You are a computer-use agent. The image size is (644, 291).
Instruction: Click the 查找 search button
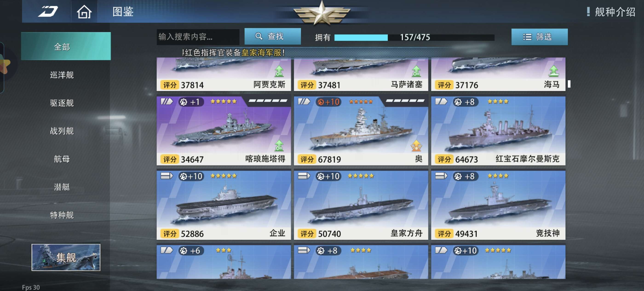pyautogui.click(x=273, y=36)
